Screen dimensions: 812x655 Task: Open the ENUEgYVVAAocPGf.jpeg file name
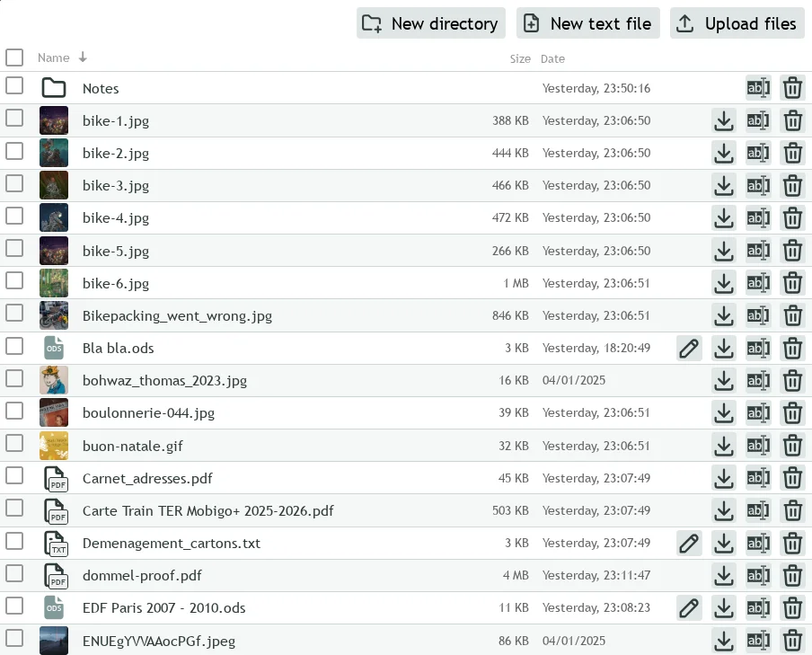[x=158, y=641]
